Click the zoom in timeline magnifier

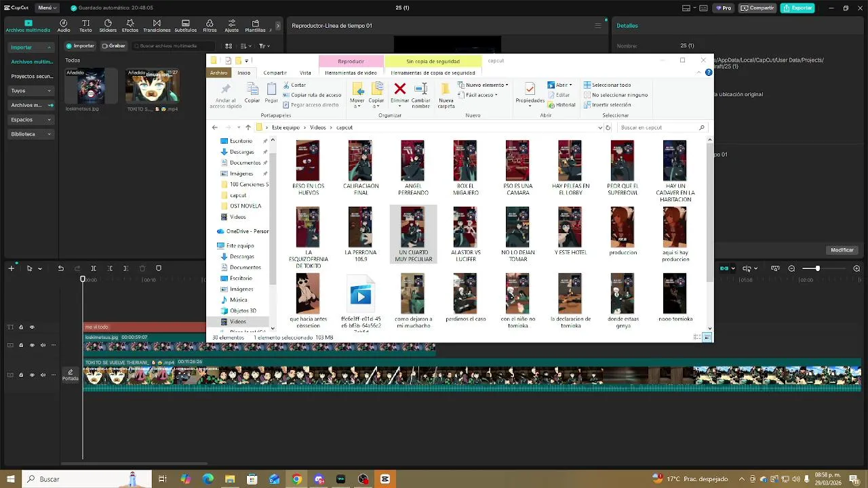[x=856, y=268]
